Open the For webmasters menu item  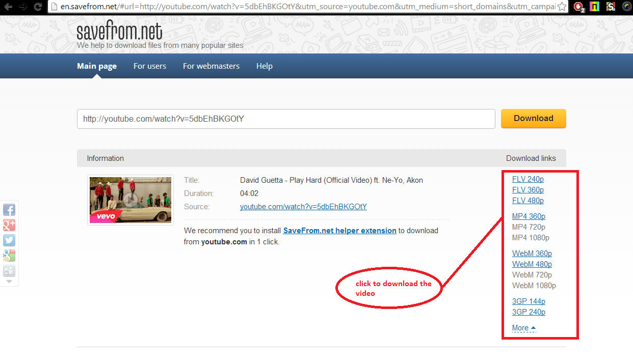(x=212, y=66)
